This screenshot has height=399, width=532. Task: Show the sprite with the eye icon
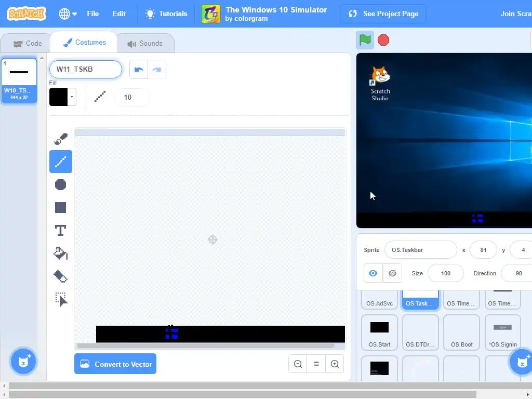373,273
